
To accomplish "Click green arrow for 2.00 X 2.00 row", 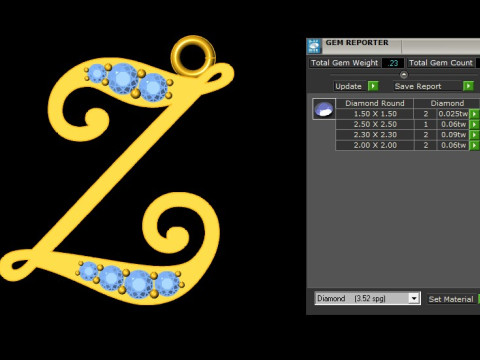I will pyautogui.click(x=474, y=145).
